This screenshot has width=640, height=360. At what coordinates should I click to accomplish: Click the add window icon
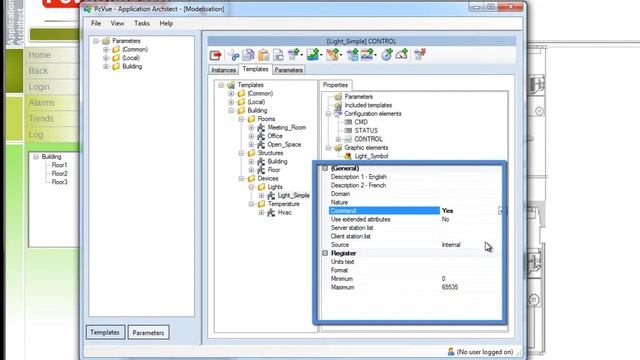coord(352,55)
